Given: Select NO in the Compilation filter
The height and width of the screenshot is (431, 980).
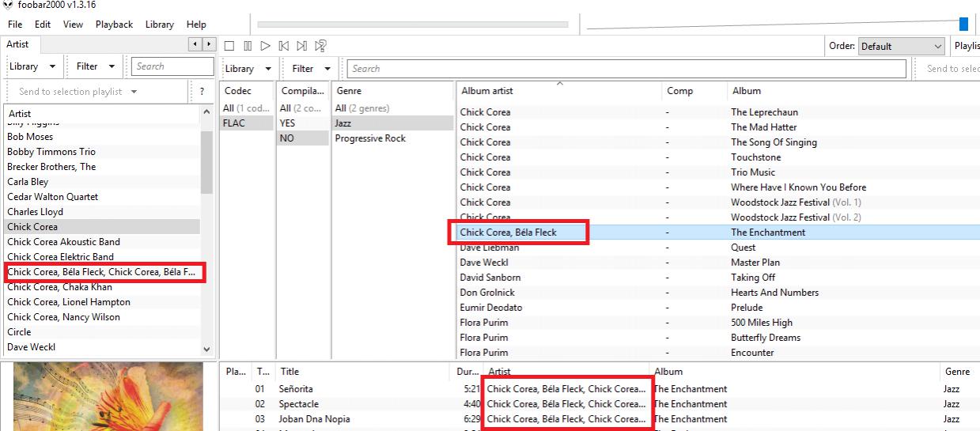Looking at the screenshot, I should pyautogui.click(x=286, y=138).
